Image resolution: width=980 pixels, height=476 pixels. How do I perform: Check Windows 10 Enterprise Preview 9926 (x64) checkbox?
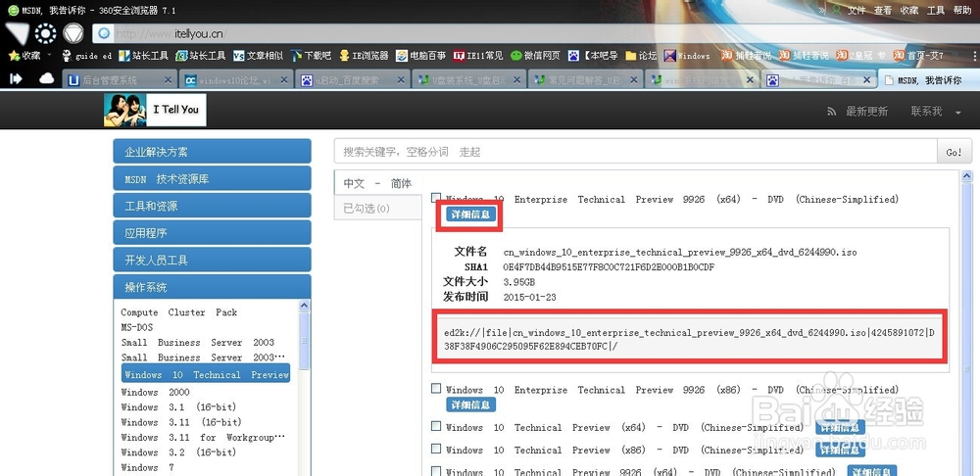(436, 198)
